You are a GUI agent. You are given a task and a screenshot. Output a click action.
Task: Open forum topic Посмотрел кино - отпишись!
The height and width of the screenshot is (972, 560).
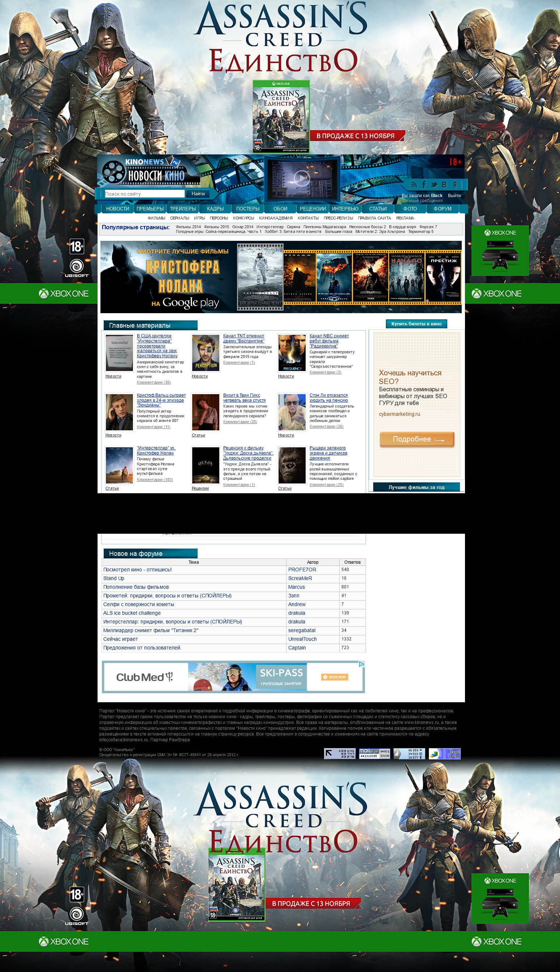(137, 569)
